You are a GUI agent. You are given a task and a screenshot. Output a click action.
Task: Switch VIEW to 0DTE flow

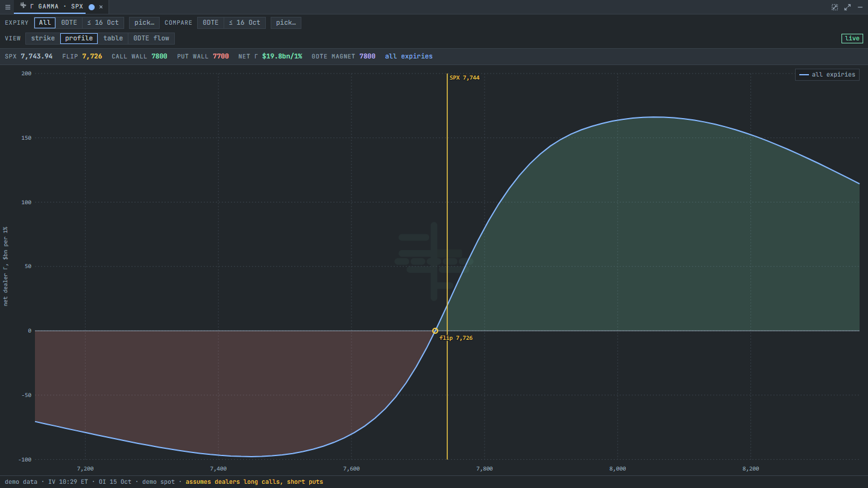click(151, 39)
